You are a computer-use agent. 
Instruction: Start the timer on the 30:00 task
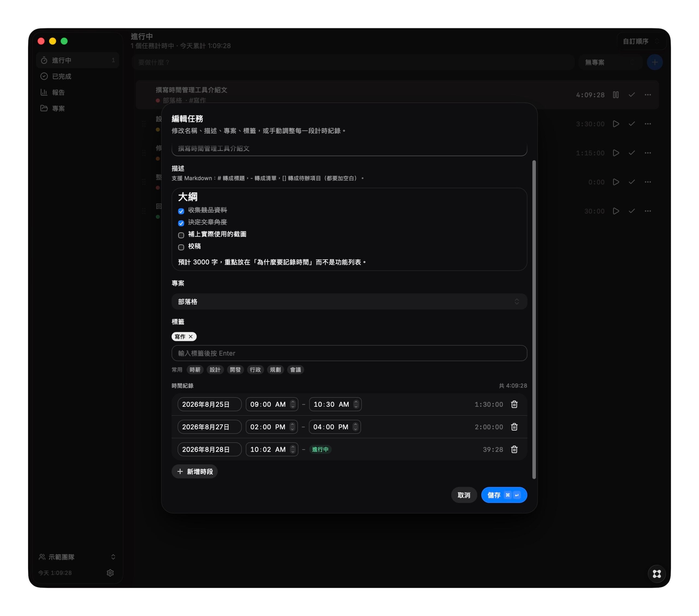pos(615,211)
